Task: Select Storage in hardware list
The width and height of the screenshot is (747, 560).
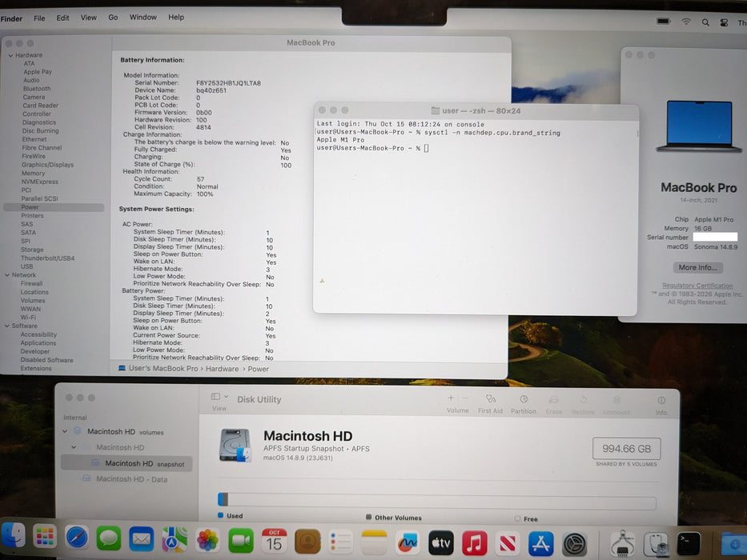Action: click(x=32, y=250)
